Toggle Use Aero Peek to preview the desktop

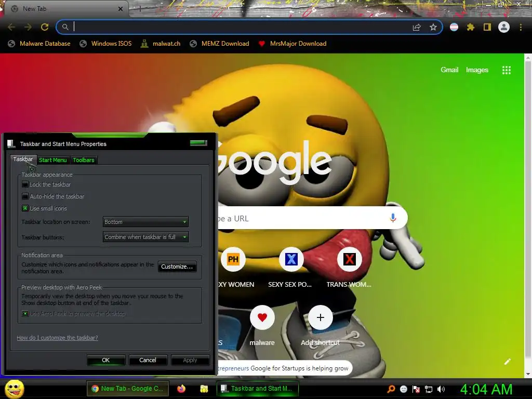(x=25, y=313)
